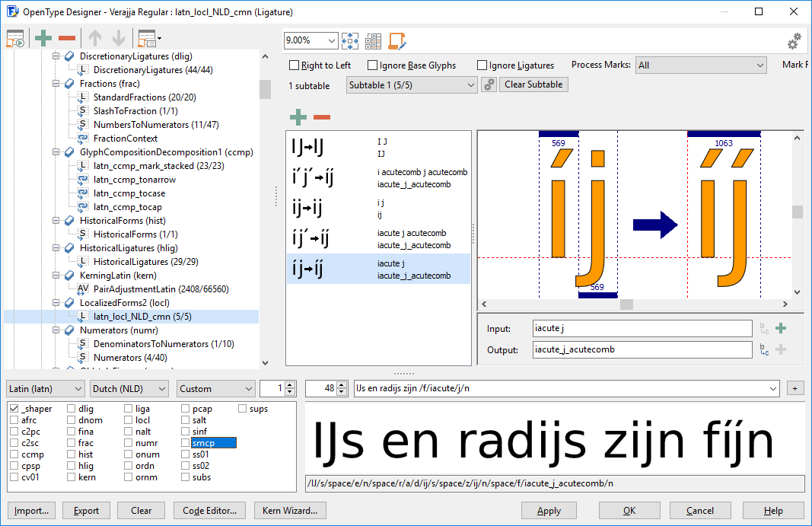Check the sups feature checkbox
Viewport: 812px width, 526px height.
242,409
